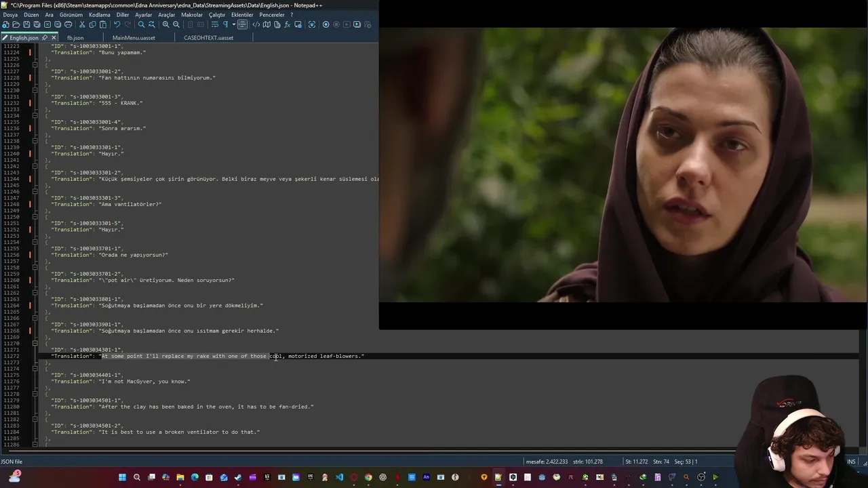Toggle Synchronize Vertical Scrolling
Viewport: 868px width, 488px height.
tap(191, 24)
